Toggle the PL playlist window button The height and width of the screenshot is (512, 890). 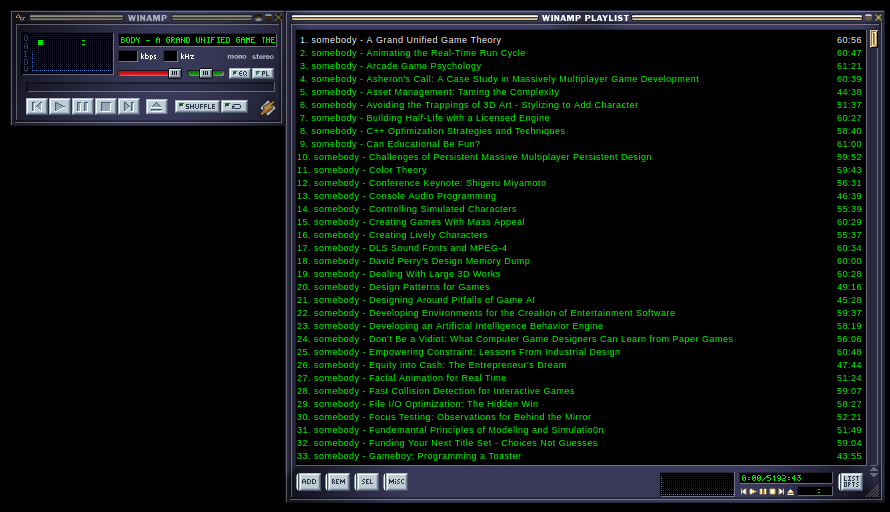(262, 73)
